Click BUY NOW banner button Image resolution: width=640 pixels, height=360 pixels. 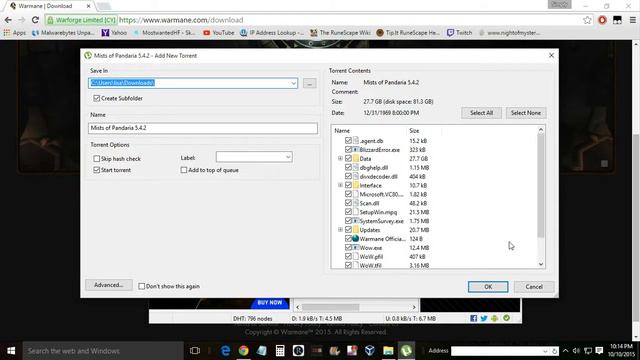pos(270,303)
